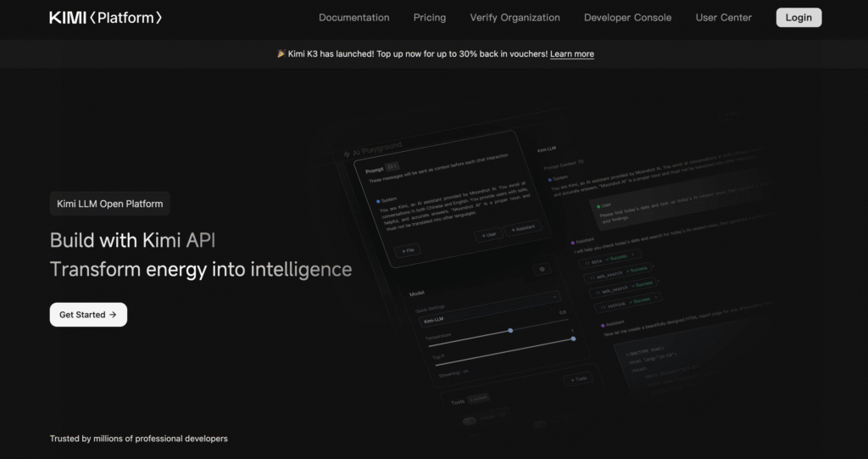Image resolution: width=868 pixels, height=459 pixels.
Task: Click the Temperature slider handle
Action: (x=510, y=330)
